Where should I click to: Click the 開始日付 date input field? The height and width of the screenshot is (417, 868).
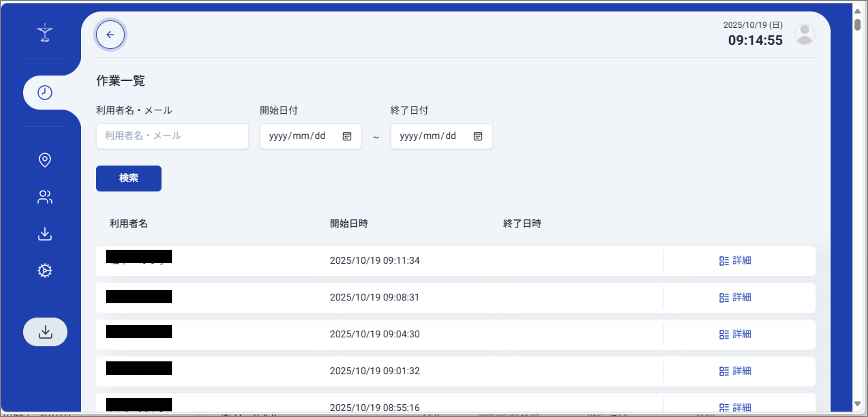(300, 136)
